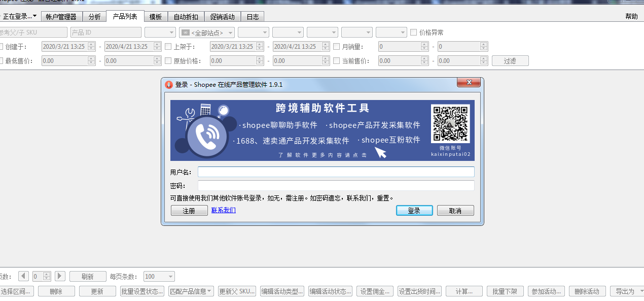Enable the 创建于 date filter checkbox
The height and width of the screenshot is (301, 644).
[2, 47]
